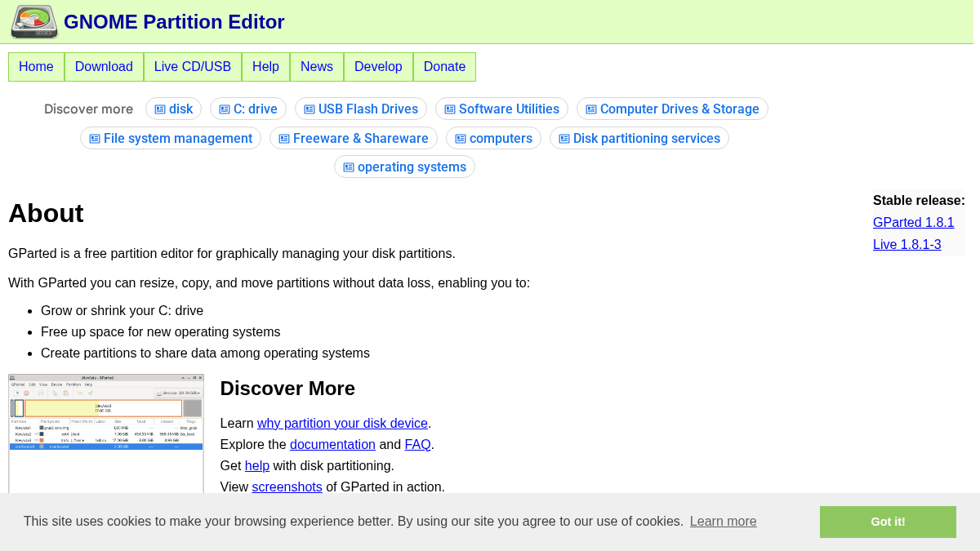The height and width of the screenshot is (551, 980).
Task: Click icon in File system management chip
Action: [x=95, y=139]
